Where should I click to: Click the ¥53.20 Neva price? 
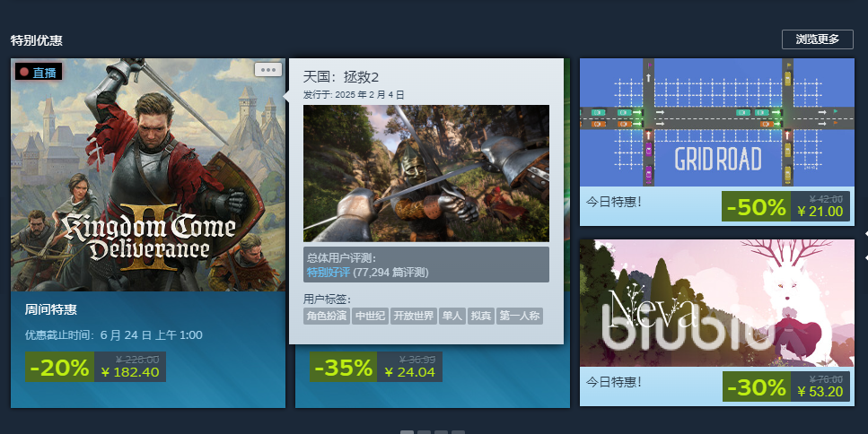[820, 392]
